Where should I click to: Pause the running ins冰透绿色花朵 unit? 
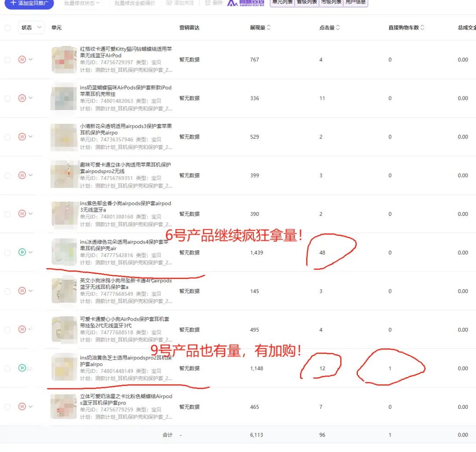(22, 252)
